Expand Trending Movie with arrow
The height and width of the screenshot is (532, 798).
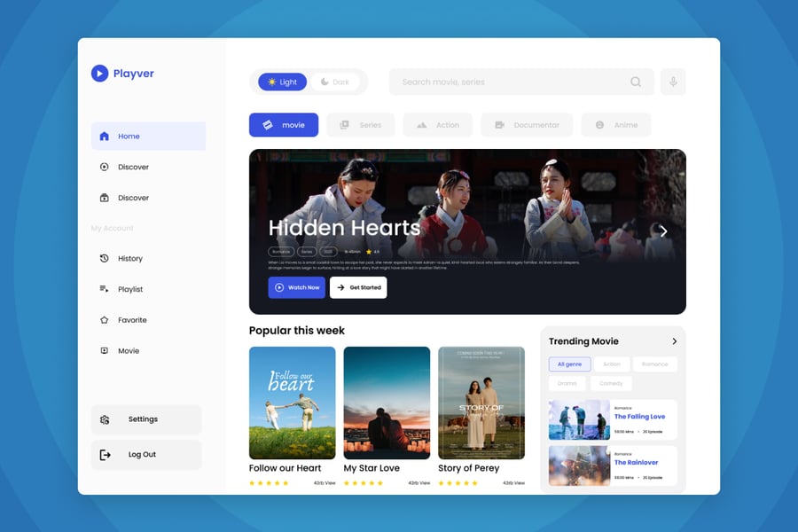tap(674, 341)
